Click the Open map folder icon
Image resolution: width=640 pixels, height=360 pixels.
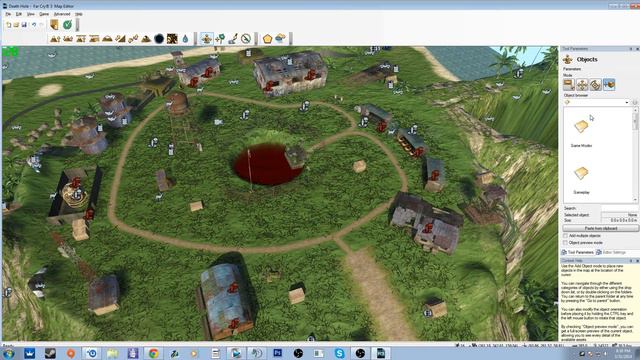pyautogui.click(x=16, y=25)
